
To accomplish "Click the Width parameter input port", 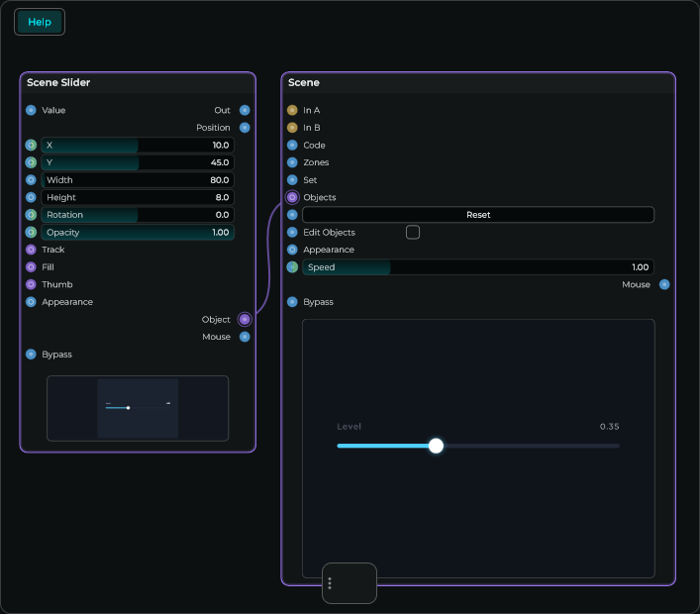I will 31,180.
